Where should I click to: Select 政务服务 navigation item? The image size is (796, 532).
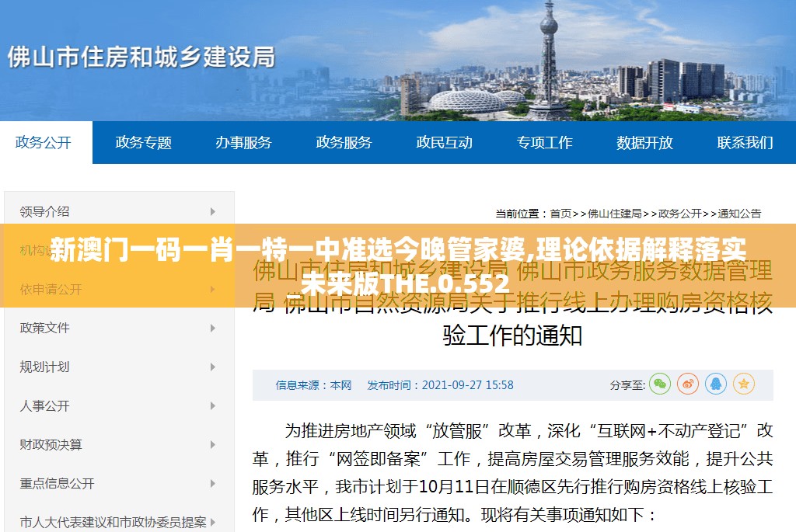344,142
